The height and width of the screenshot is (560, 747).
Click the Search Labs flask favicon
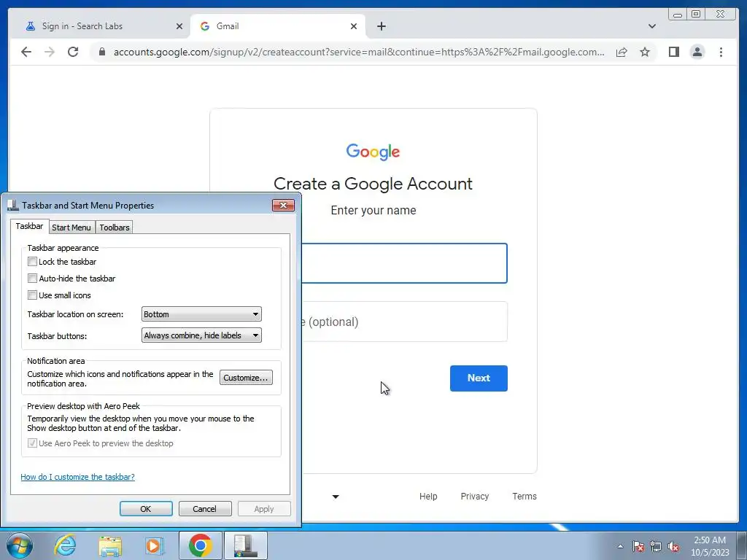tap(31, 26)
